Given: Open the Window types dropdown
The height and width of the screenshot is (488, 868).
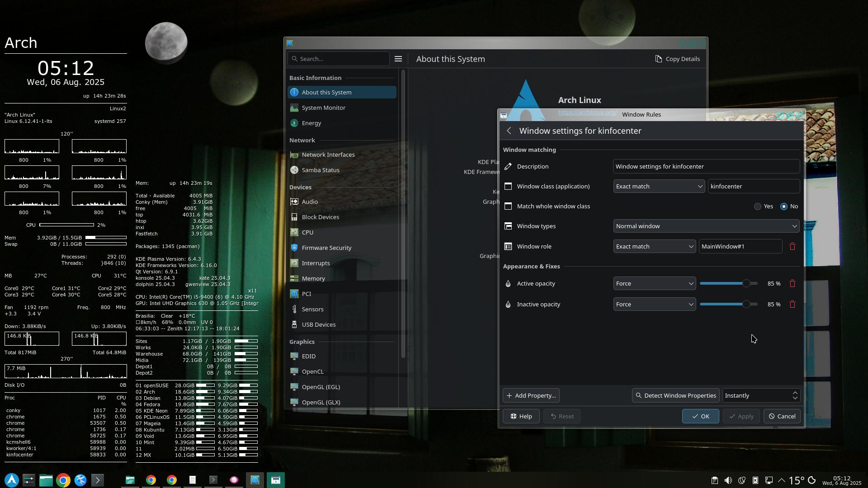Looking at the screenshot, I should tap(706, 226).
